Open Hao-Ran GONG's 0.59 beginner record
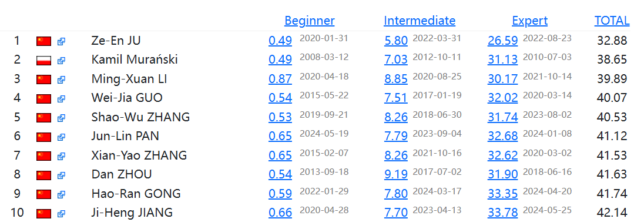The image size is (644, 222). coord(280,194)
